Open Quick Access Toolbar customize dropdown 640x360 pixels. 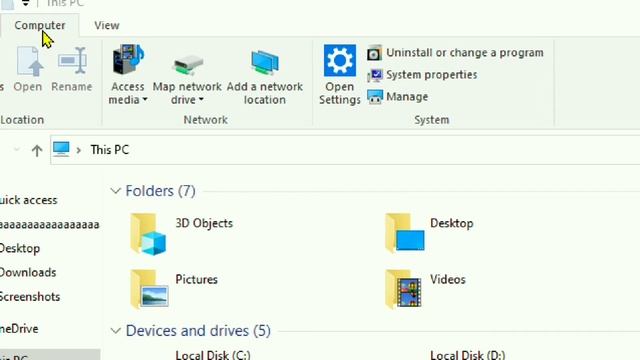pyautogui.click(x=25, y=4)
